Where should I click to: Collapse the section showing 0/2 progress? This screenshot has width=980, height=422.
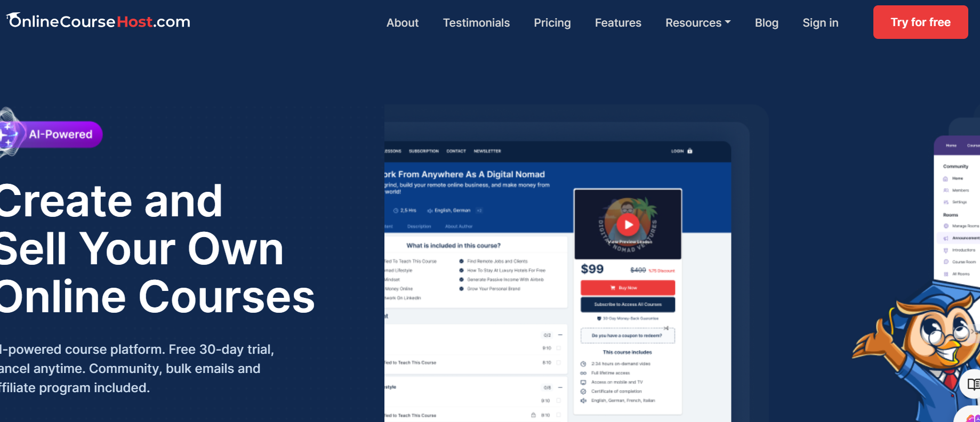(x=560, y=335)
